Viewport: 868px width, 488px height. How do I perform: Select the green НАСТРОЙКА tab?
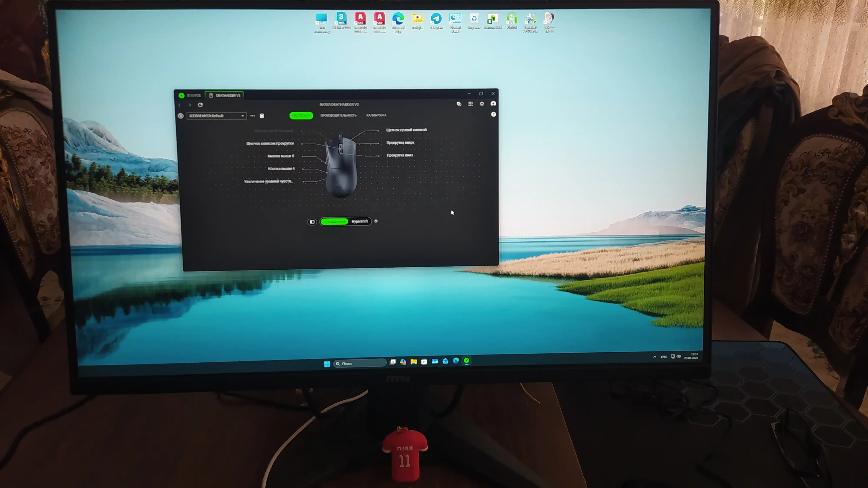point(301,116)
